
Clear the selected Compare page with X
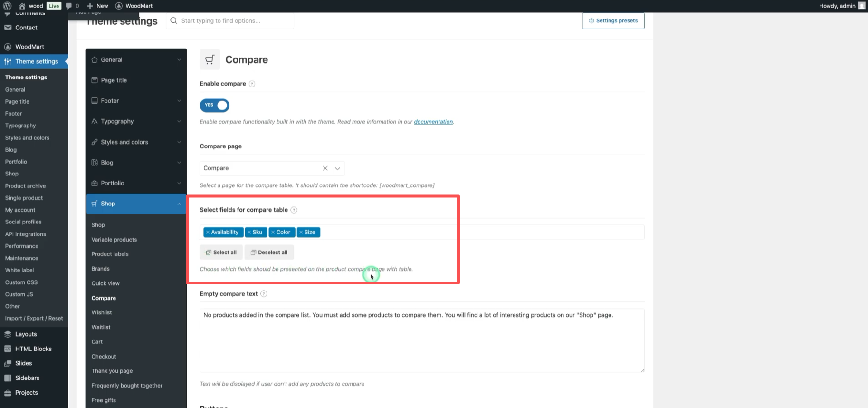[x=325, y=168]
